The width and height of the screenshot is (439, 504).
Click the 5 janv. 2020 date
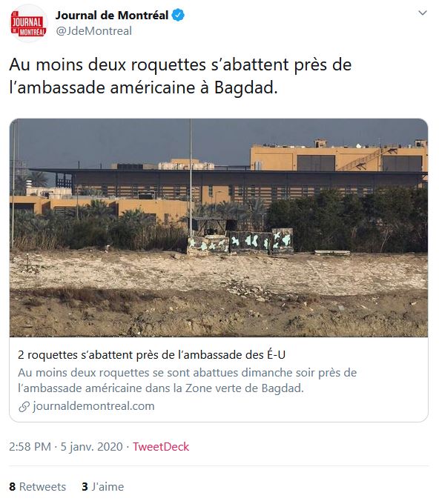pyautogui.click(x=92, y=447)
